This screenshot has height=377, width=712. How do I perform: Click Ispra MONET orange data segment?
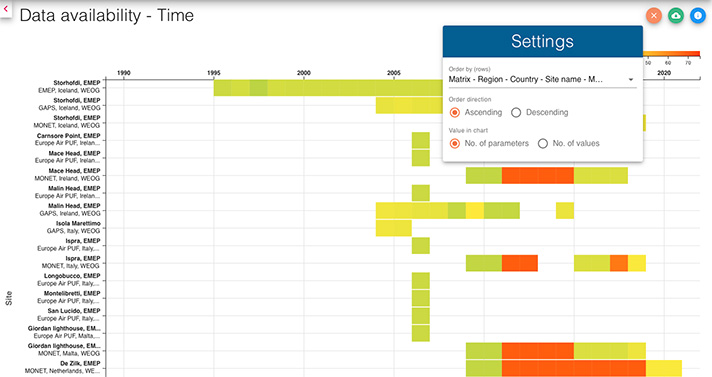[520, 263]
